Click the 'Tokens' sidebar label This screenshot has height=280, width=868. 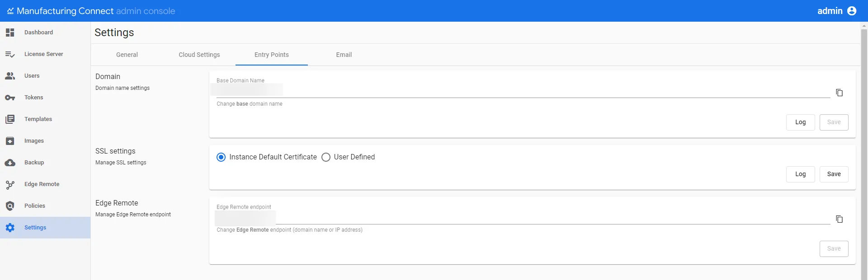[x=34, y=98]
